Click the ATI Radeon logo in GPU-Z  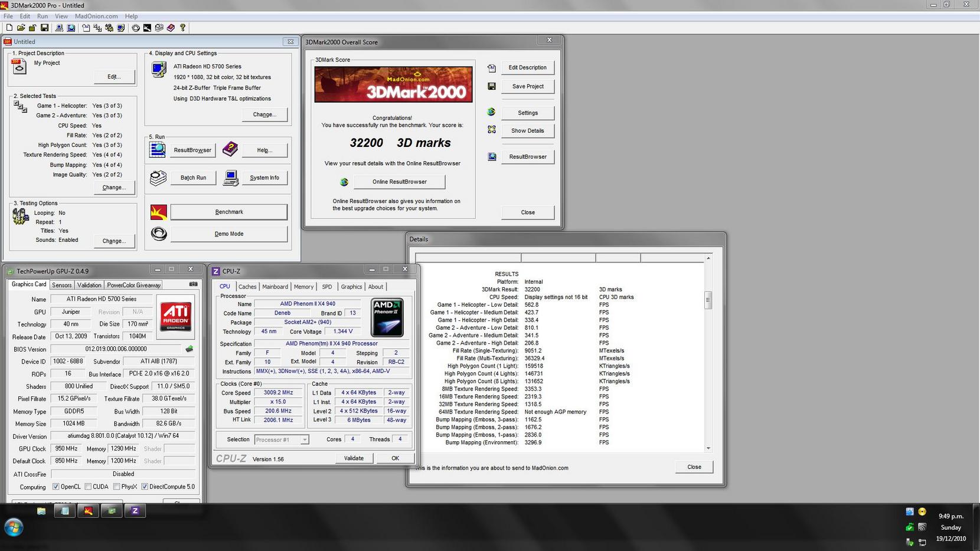[176, 316]
